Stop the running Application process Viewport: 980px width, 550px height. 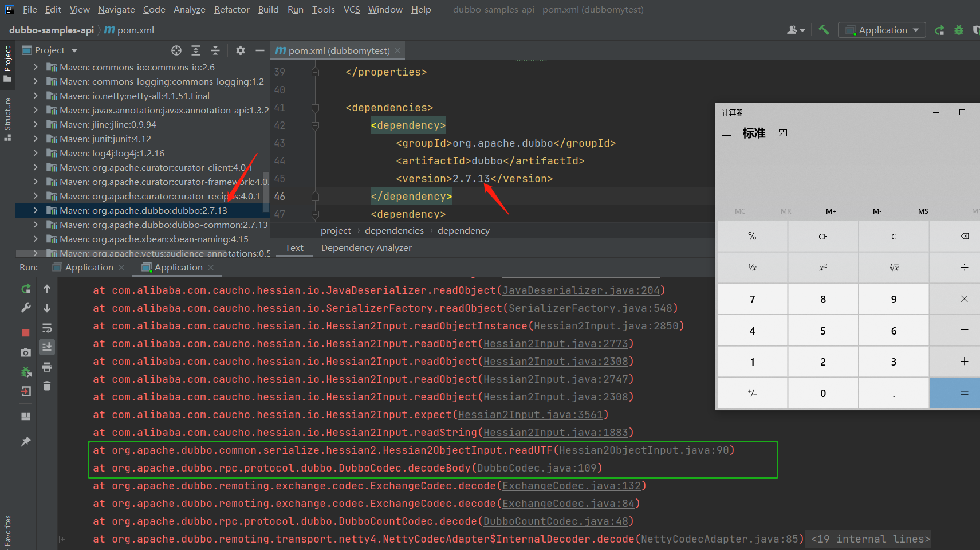pyautogui.click(x=26, y=333)
